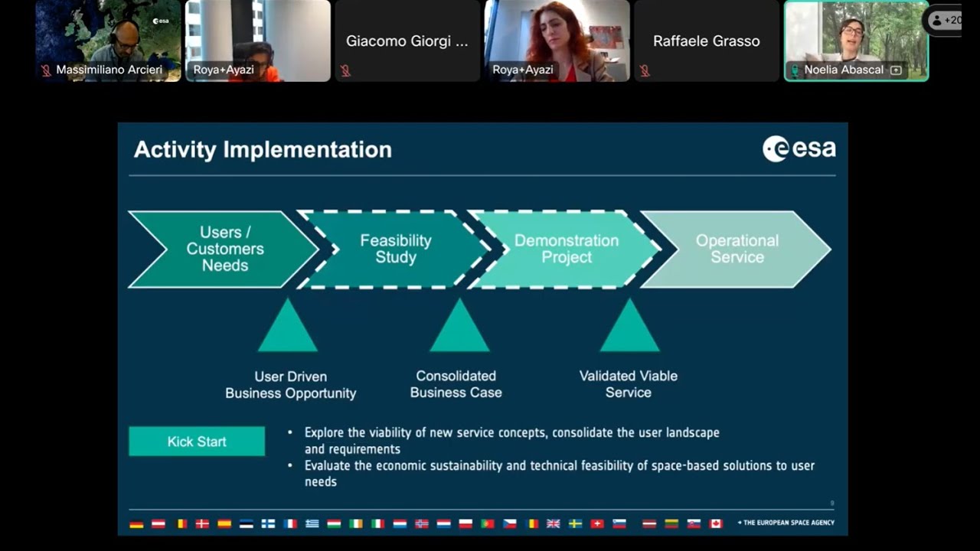This screenshot has width=980, height=551.
Task: Click the esa logo on the slide
Action: coord(799,148)
